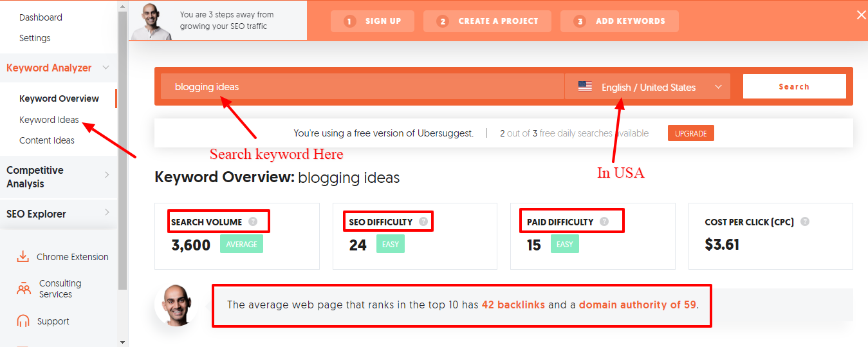
Task: Click the orange Upgrade button
Action: pos(691,133)
